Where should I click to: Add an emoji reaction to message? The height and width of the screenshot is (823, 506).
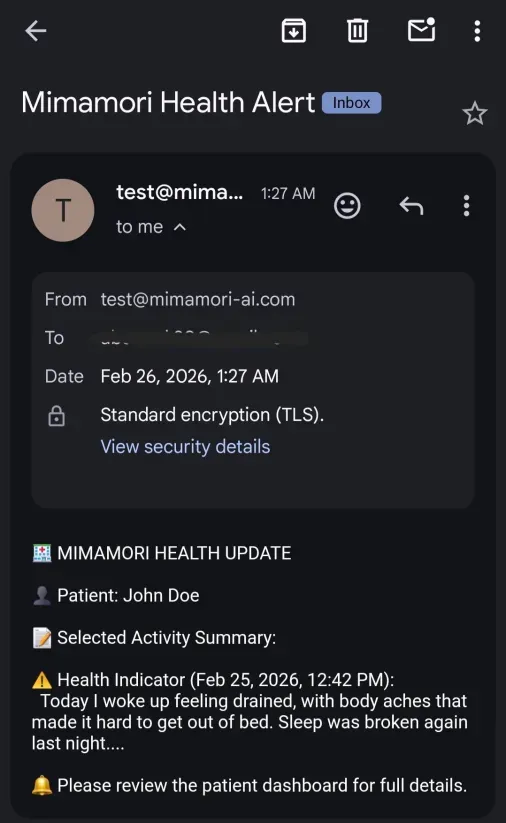coord(347,205)
